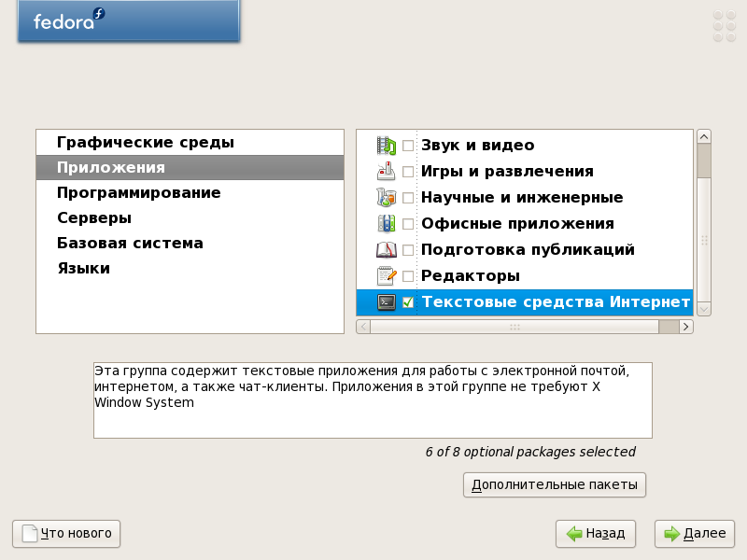Continue with the Далее button
The width and height of the screenshot is (747, 560).
695,534
